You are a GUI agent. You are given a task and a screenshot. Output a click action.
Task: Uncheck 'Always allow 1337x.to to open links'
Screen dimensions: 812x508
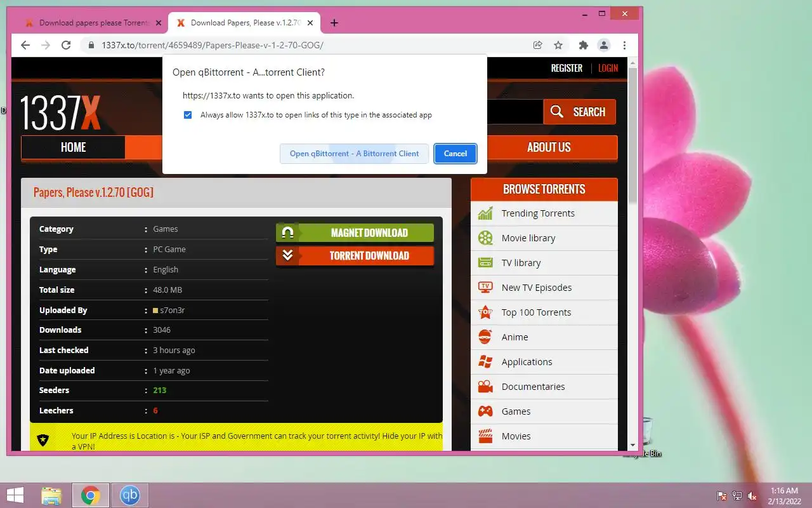[x=188, y=115]
